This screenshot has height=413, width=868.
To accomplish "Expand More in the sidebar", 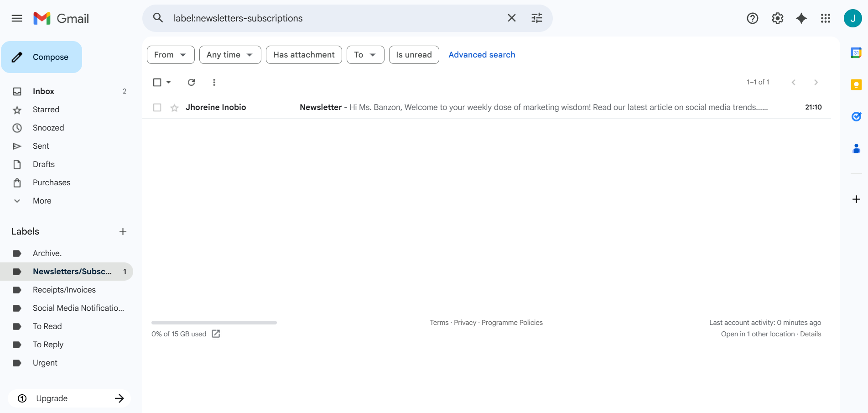I will [x=42, y=201].
